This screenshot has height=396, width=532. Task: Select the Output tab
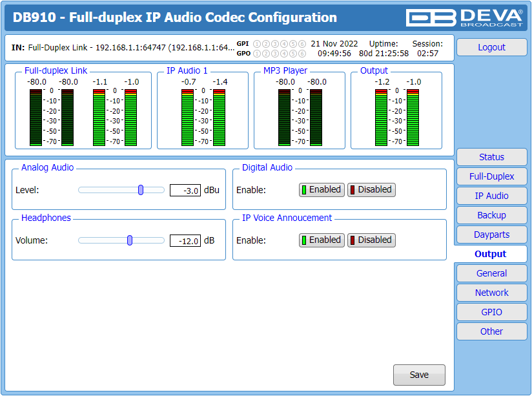click(490, 254)
